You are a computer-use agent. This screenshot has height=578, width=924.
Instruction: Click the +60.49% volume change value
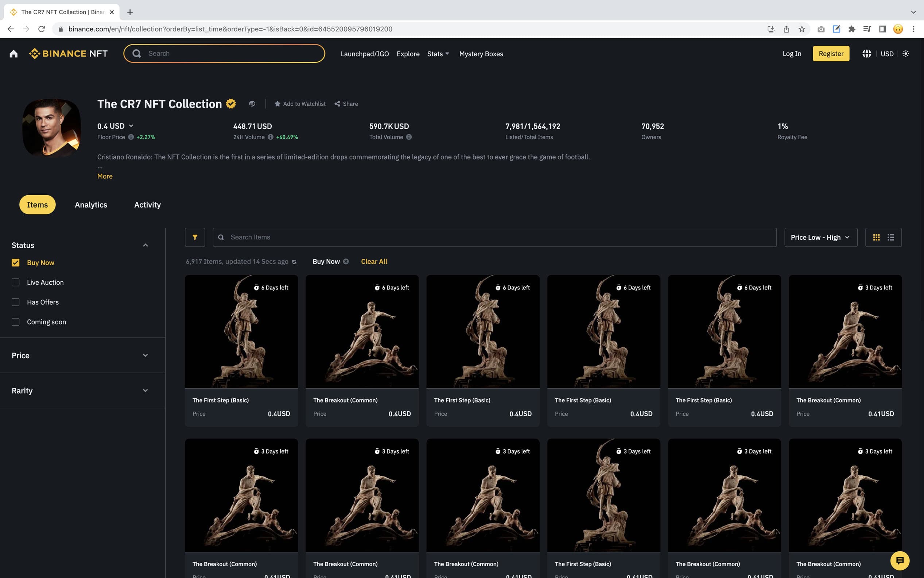pos(287,137)
